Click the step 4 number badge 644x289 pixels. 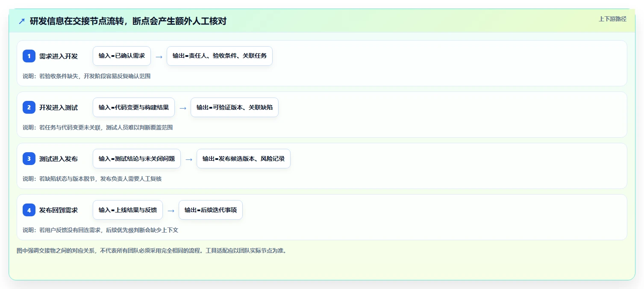pyautogui.click(x=29, y=210)
